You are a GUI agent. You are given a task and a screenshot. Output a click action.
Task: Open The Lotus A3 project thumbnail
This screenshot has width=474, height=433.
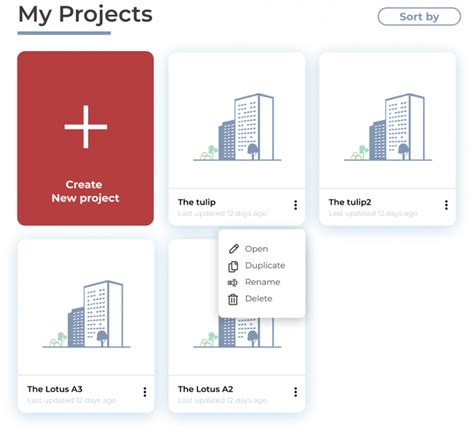86,307
